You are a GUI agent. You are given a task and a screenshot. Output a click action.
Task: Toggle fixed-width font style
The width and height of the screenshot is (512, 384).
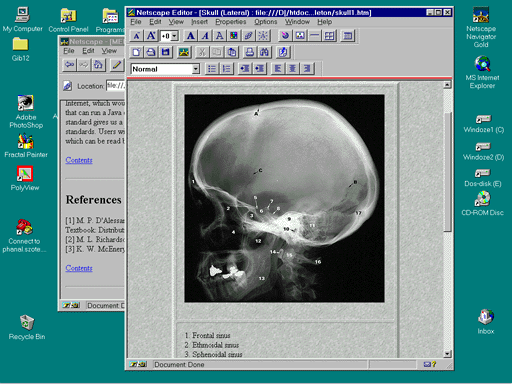pyautogui.click(x=219, y=36)
